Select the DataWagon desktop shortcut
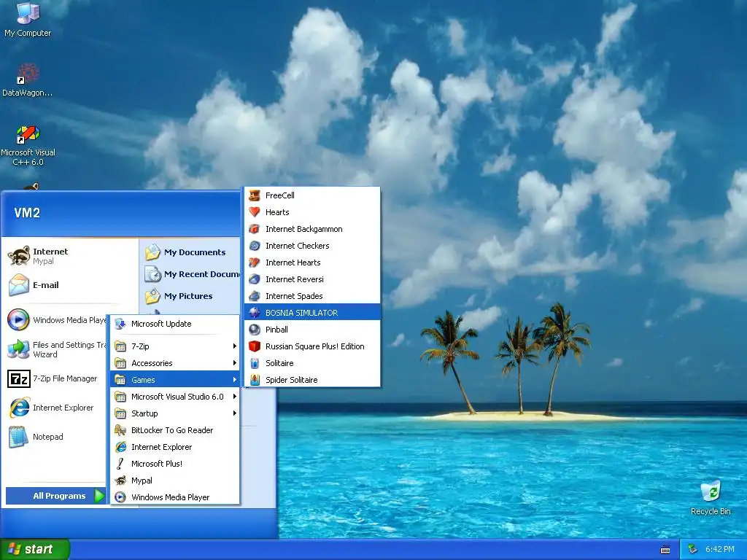The height and width of the screenshot is (560, 747). coord(27,80)
